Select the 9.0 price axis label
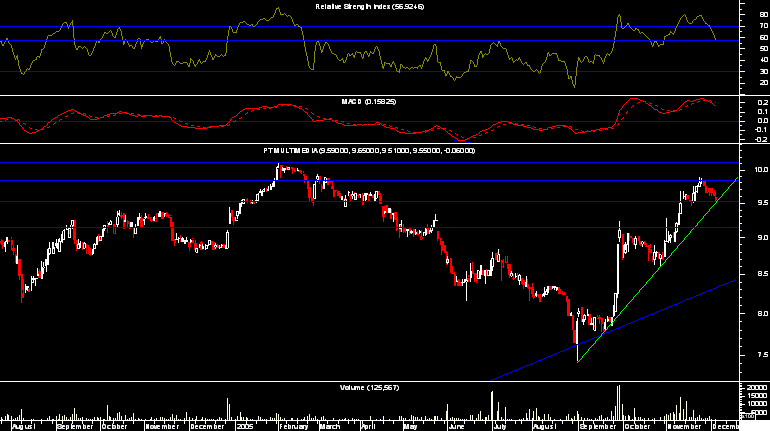This screenshot has height=431, width=770. [762, 238]
